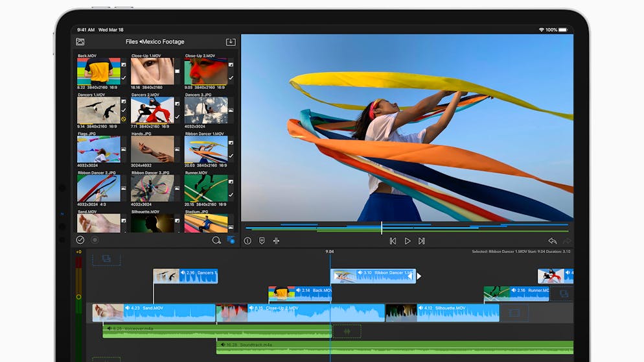The height and width of the screenshot is (362, 644).
Task: Tap the empty audio drop slot after Voiceover
Action: (x=347, y=332)
